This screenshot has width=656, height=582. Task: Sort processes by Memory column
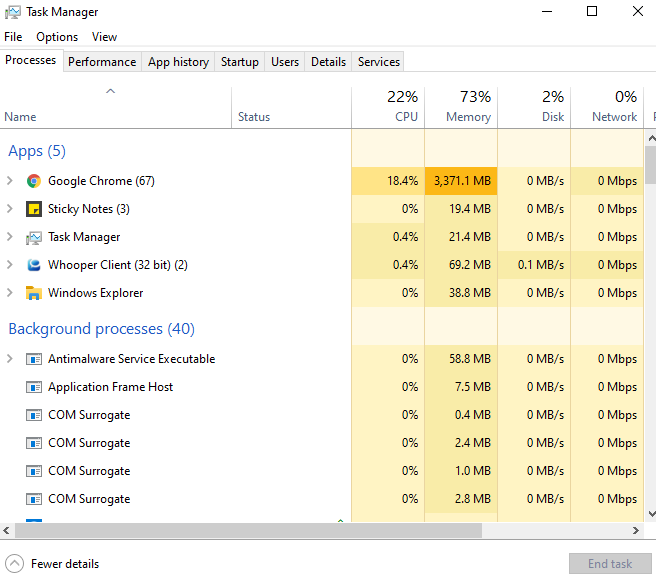coord(461,108)
